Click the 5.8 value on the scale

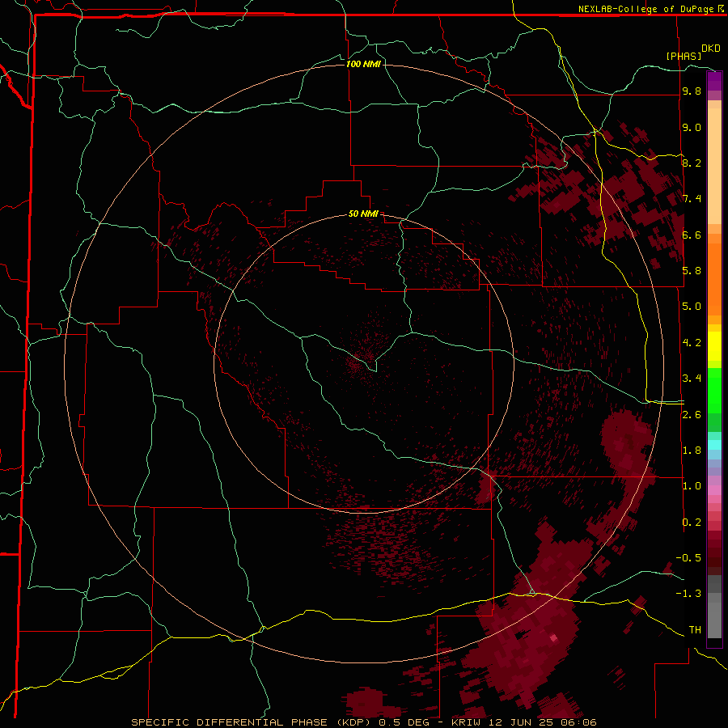click(692, 271)
